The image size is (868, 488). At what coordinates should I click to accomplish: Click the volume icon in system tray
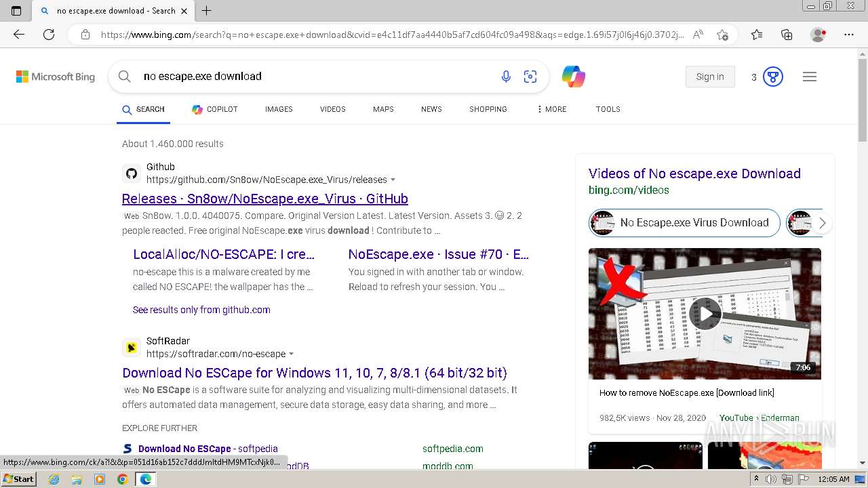pyautogui.click(x=771, y=479)
